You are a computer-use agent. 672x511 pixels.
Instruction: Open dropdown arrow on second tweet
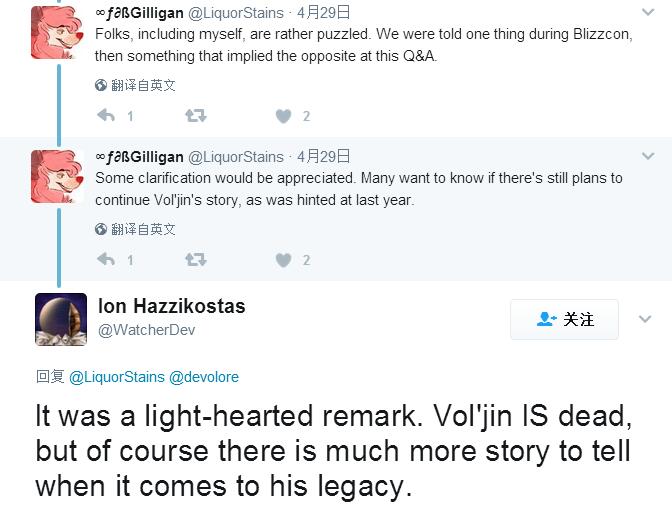(647, 157)
